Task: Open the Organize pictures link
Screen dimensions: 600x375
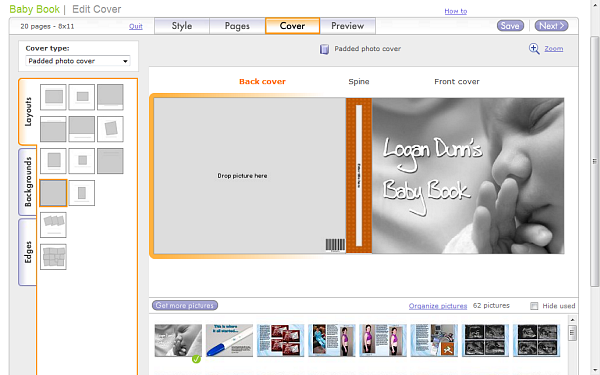Action: point(438,306)
